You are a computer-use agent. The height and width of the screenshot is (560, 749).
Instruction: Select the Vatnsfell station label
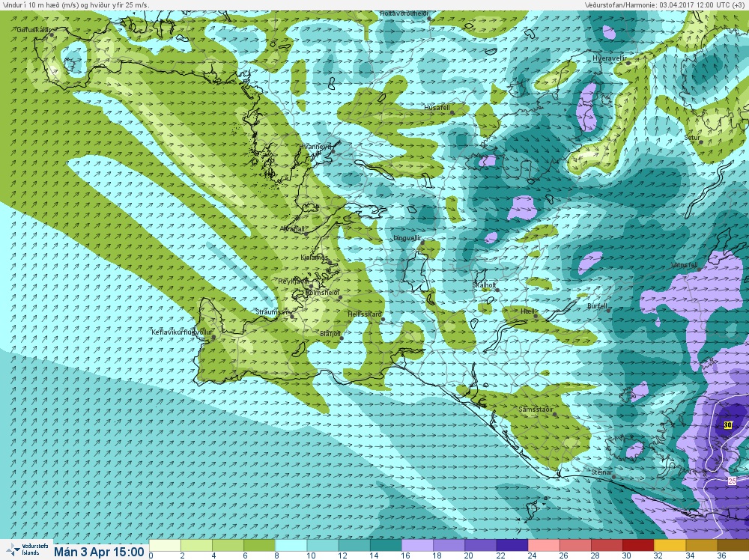point(685,265)
